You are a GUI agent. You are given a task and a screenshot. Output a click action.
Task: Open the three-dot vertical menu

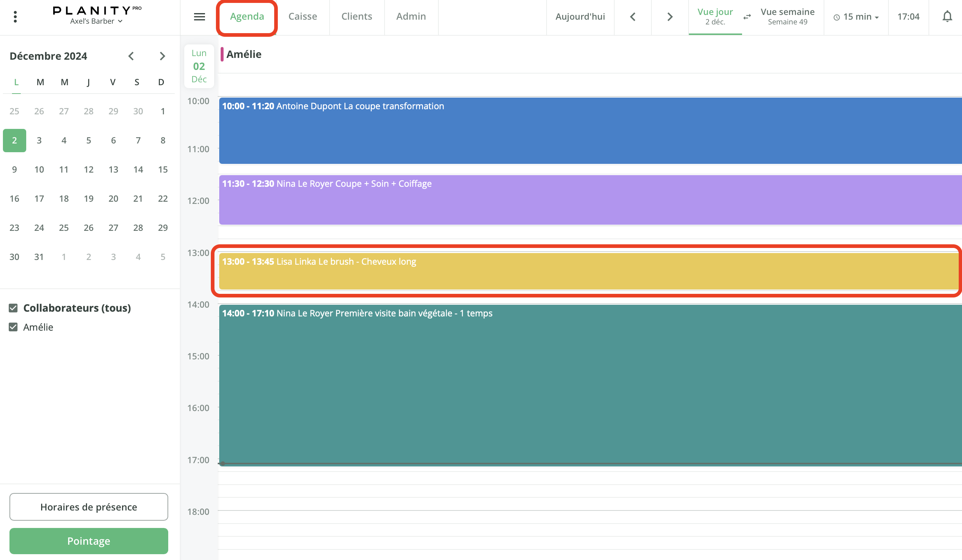pos(15,17)
